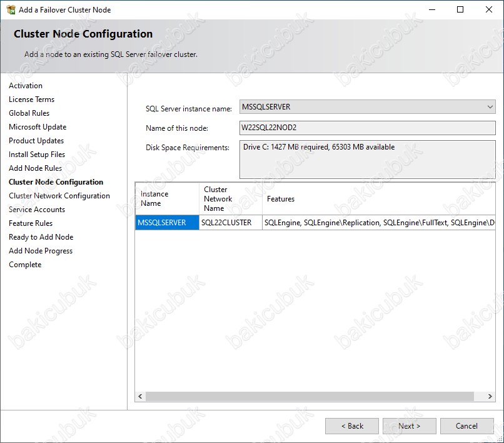504x443 pixels.
Task: Select the Cluster Network Configuration step
Action: coord(59,196)
